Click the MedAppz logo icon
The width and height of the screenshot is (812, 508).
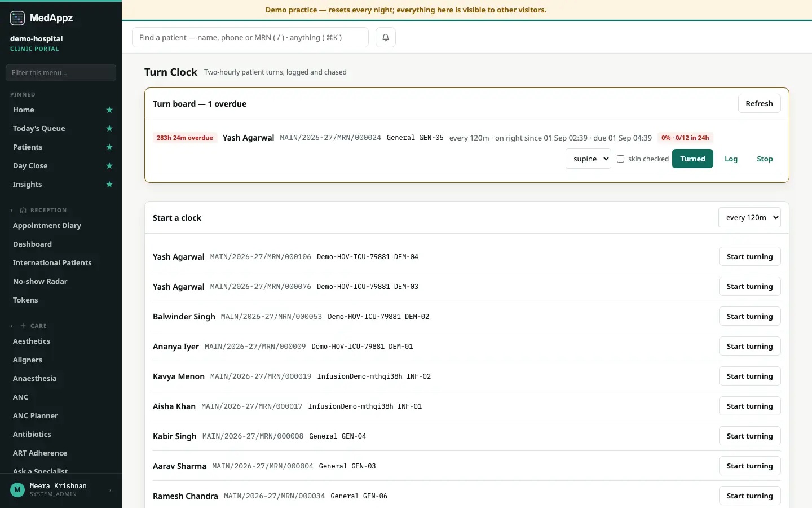(x=17, y=18)
